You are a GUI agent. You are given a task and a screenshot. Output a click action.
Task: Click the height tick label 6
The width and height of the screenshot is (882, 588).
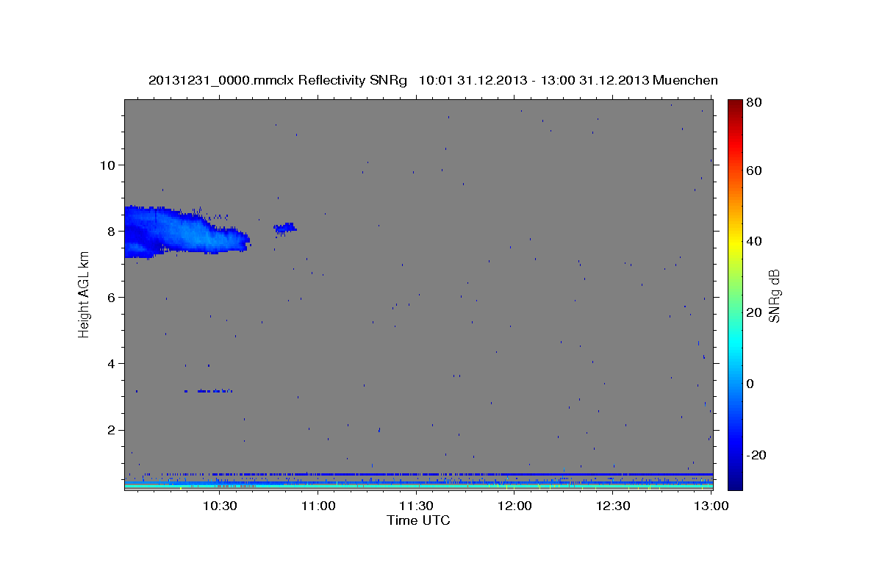110,297
